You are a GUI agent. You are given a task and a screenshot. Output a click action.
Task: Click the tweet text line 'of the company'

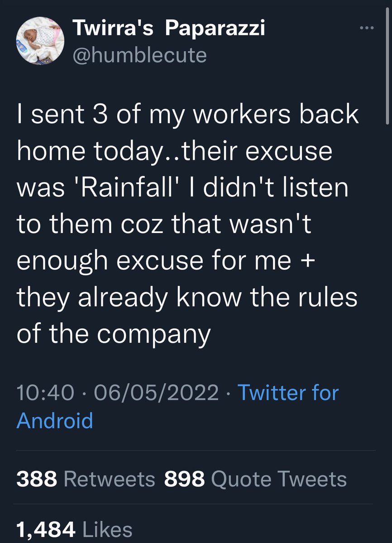pyautogui.click(x=114, y=334)
